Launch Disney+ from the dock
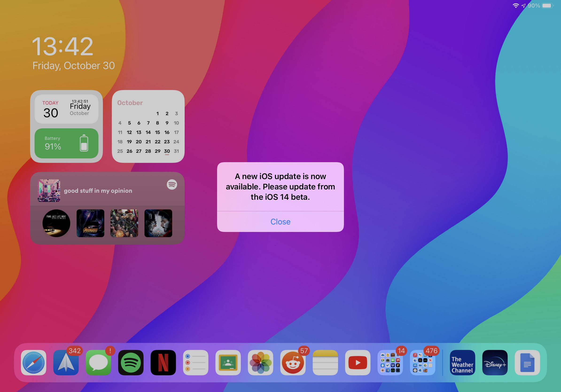561x392 pixels. pyautogui.click(x=495, y=362)
